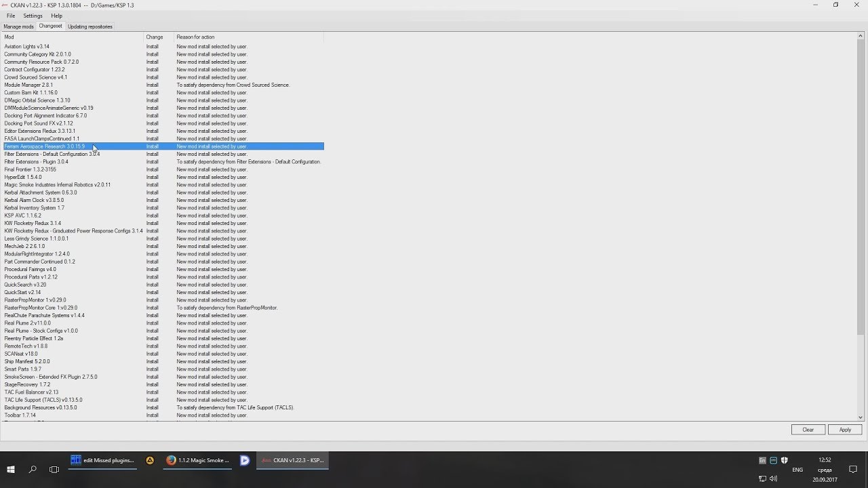868x488 pixels.
Task: Select Procedural Parts v1.2.12 row
Action: [x=163, y=277]
